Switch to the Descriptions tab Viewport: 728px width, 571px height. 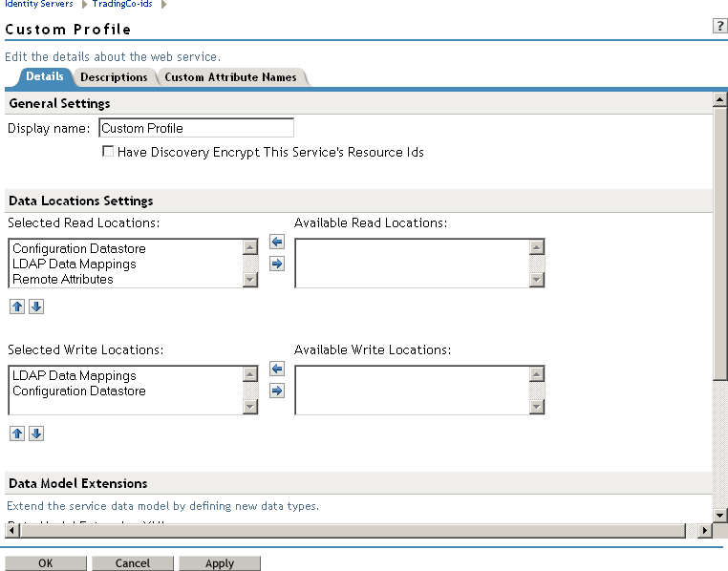tap(114, 77)
